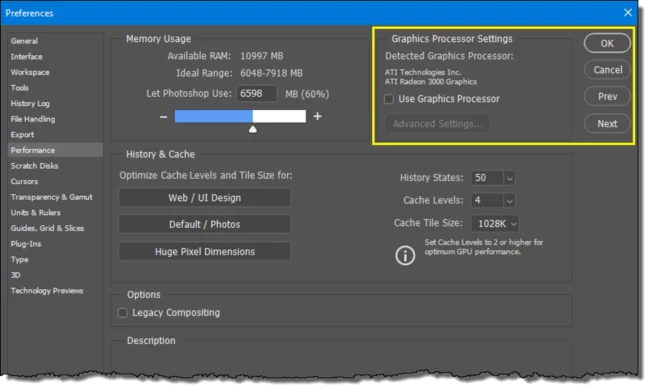This screenshot has width=650, height=390.
Task: Open the Cache Levels dropdown
Action: click(509, 201)
